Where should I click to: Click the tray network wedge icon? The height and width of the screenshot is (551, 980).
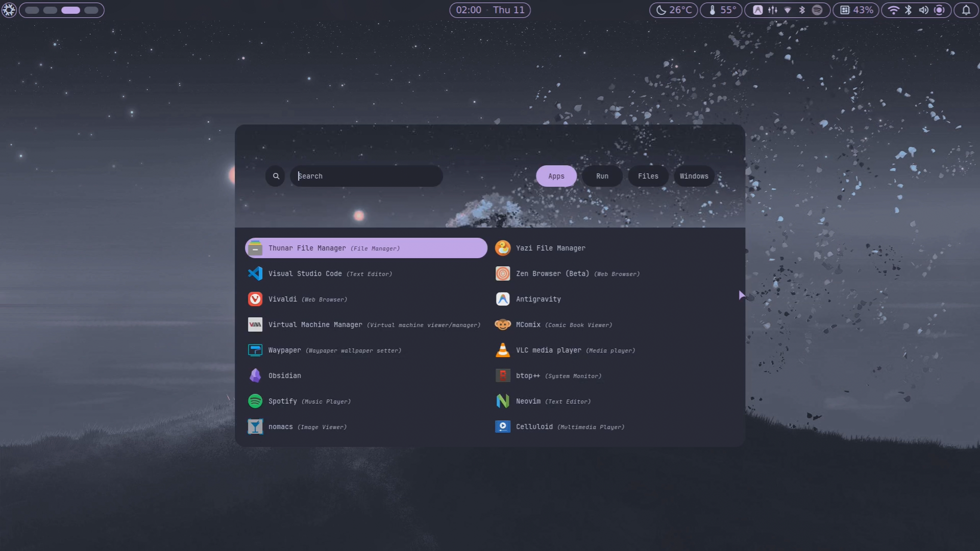coord(788,10)
